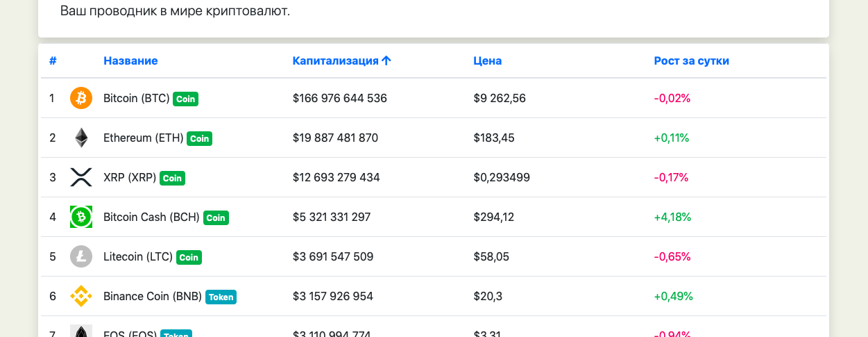This screenshot has height=337, width=868.
Task: Open the Bitcoin (BTC) name link
Action: [136, 98]
